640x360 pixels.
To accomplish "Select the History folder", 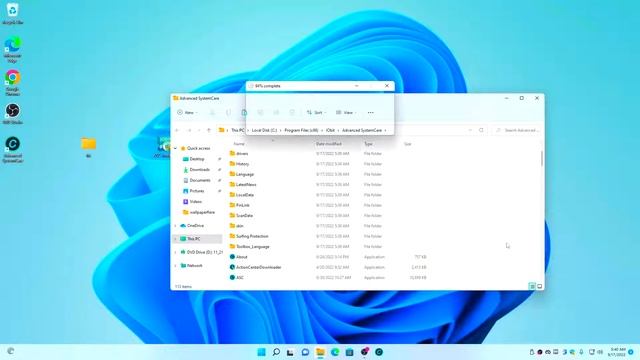I will (242, 164).
